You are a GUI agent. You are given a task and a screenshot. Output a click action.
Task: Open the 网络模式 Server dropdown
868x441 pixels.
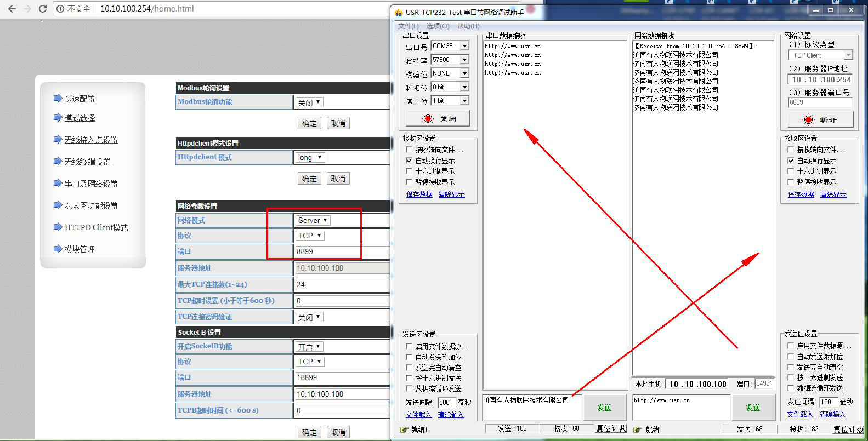313,220
